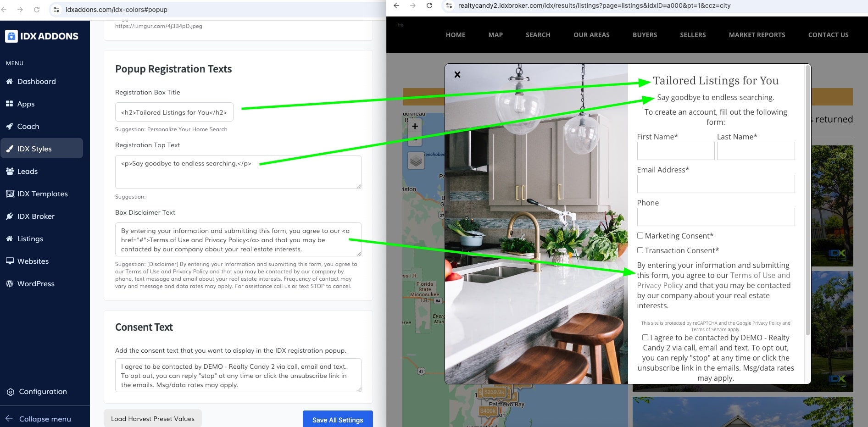Open SELLERS in the site navigation
Screen dimensions: 868x427
click(x=693, y=35)
